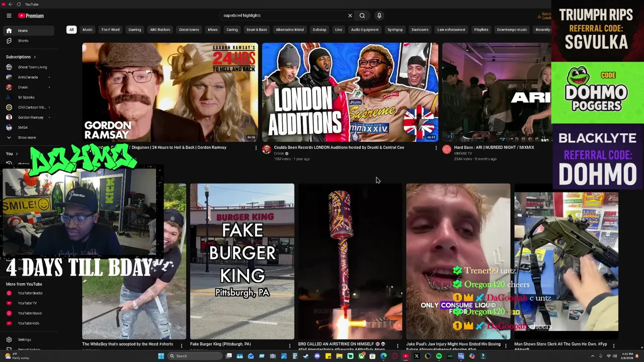This screenshot has width=644, height=362.
Task: Open YouTube Kids from the sidebar
Action: (29, 323)
